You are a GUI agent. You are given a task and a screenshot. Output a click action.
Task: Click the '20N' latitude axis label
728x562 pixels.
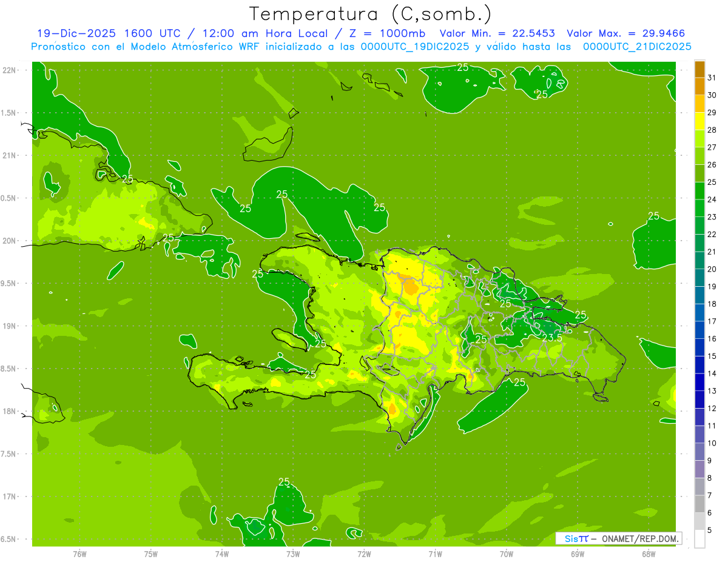(x=10, y=241)
